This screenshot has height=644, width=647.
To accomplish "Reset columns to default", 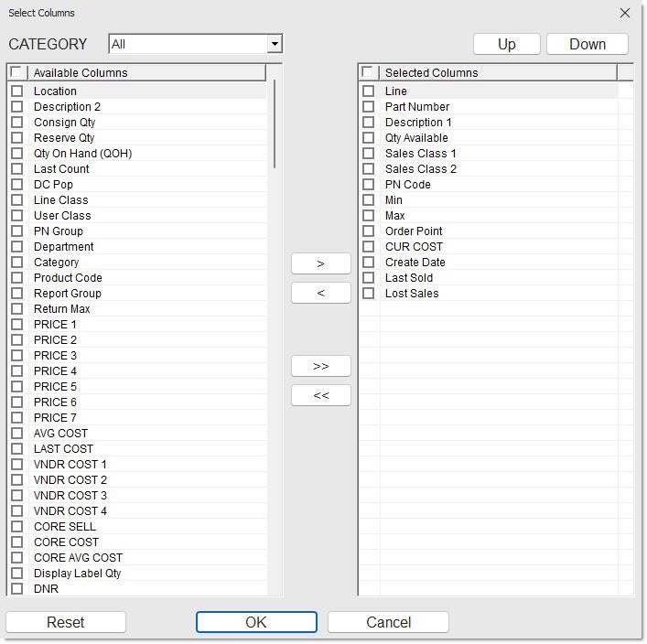I will (x=66, y=622).
